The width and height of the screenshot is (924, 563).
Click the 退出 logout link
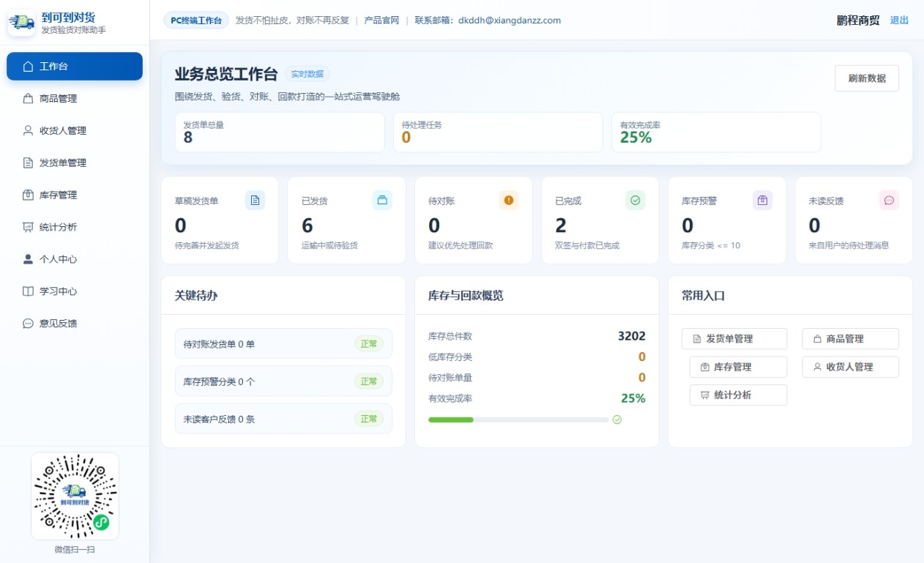click(899, 20)
